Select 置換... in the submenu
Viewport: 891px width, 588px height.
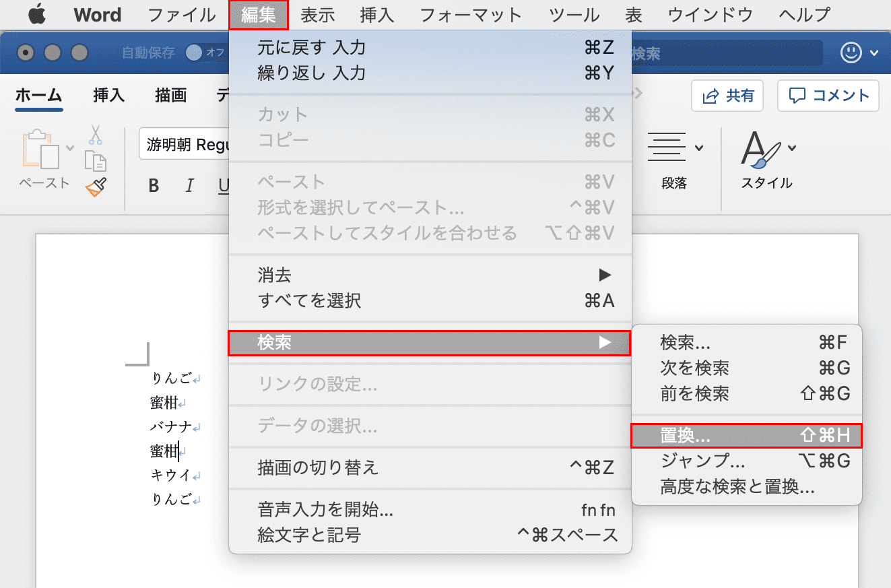pos(747,436)
